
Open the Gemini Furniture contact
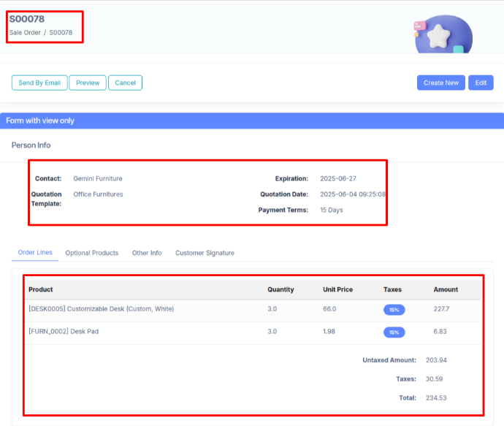click(98, 178)
